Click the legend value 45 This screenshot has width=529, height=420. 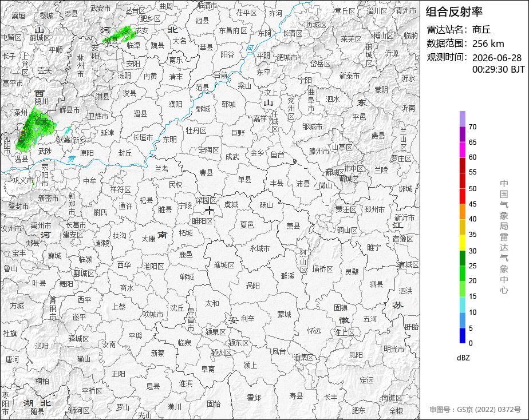(x=473, y=204)
